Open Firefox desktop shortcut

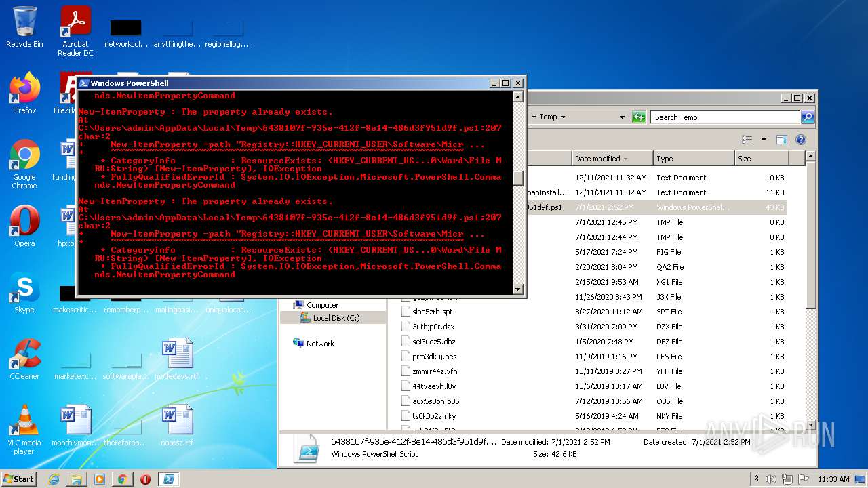pos(24,93)
